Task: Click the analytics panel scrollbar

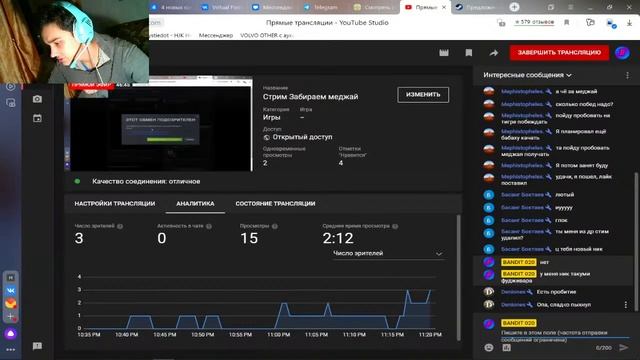Action: click(458, 278)
